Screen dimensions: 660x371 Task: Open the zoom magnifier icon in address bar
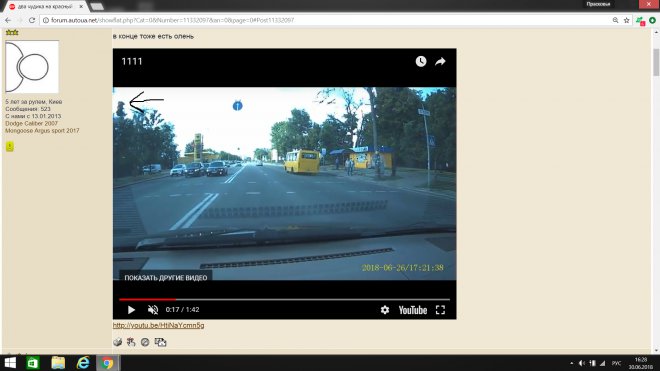tap(615, 20)
